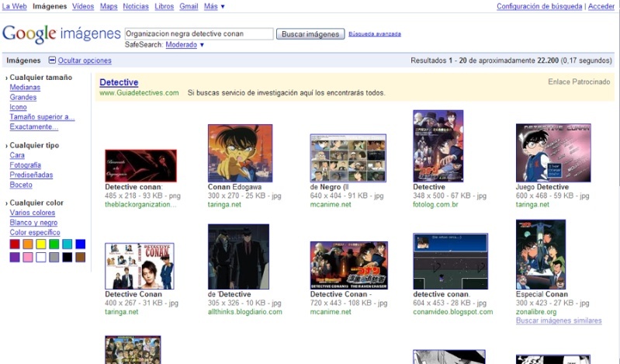Pick the blue color swatch
The height and width of the screenshot is (364, 620).
click(80, 244)
